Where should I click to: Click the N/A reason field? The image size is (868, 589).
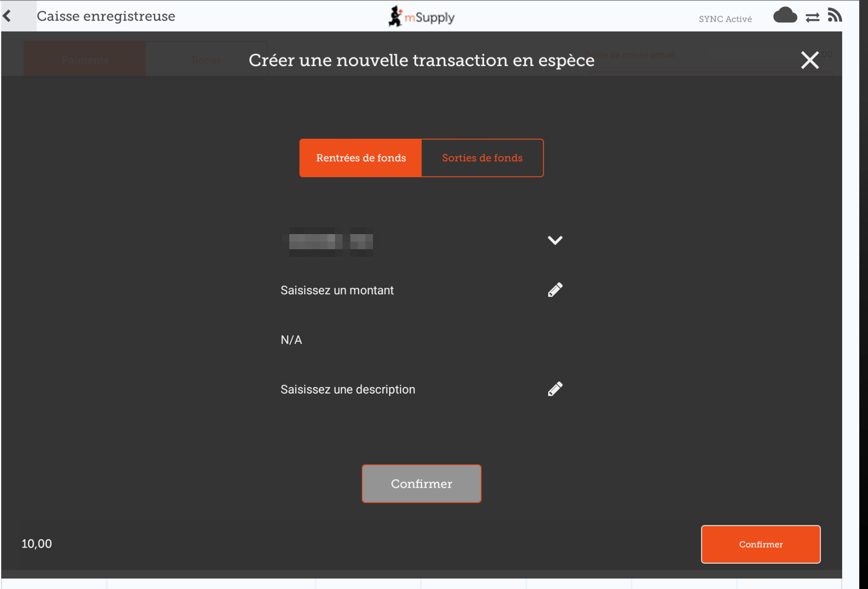pos(291,340)
